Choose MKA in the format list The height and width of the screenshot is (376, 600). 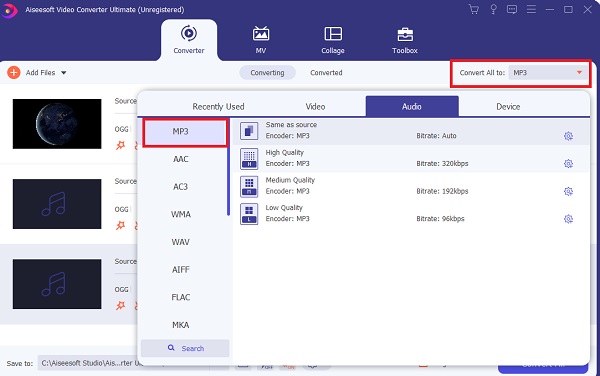click(x=181, y=325)
